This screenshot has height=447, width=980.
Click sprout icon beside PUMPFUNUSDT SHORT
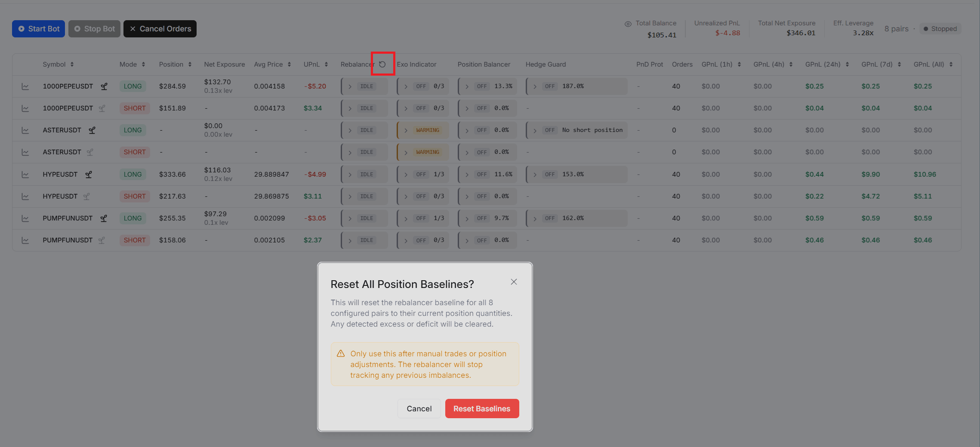pos(102,240)
